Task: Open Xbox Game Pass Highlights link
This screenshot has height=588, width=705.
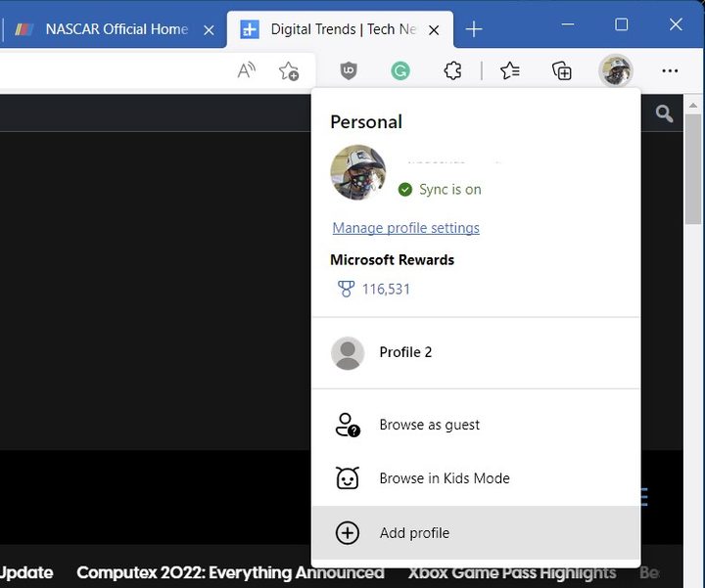Action: click(512, 572)
